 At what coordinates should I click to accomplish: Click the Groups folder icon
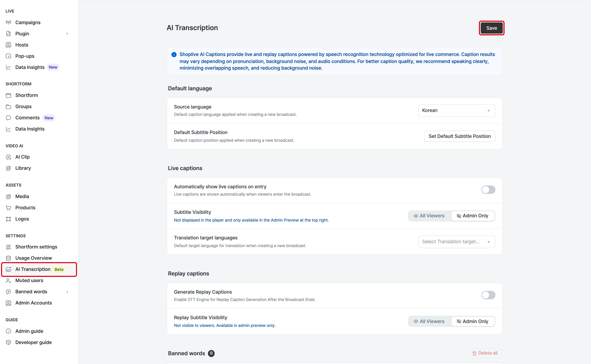point(8,106)
